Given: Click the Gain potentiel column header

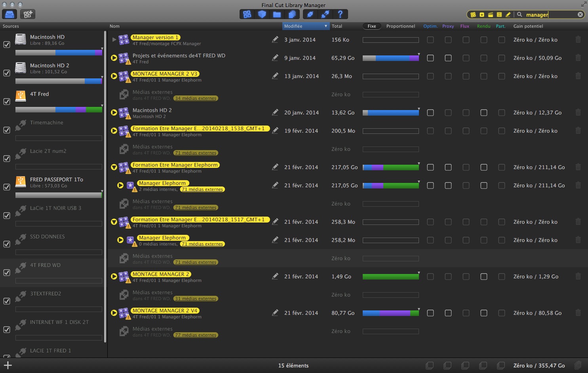Looking at the screenshot, I should tap(528, 26).
